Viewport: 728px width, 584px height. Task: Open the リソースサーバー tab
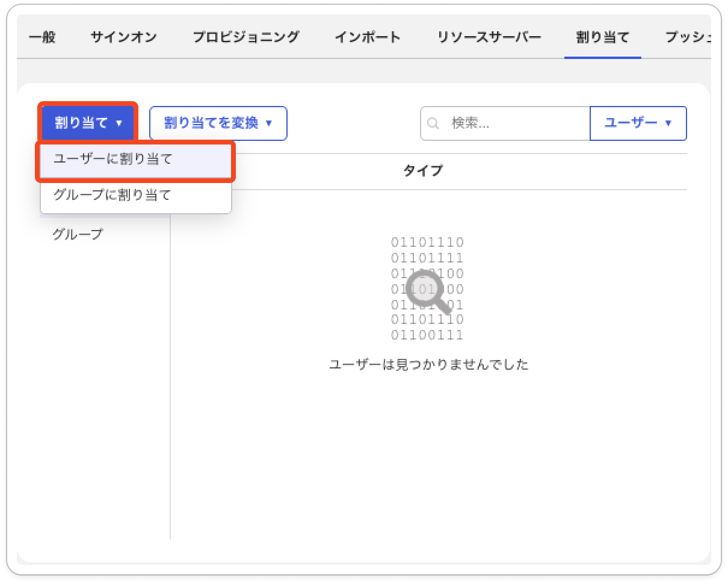point(489,37)
